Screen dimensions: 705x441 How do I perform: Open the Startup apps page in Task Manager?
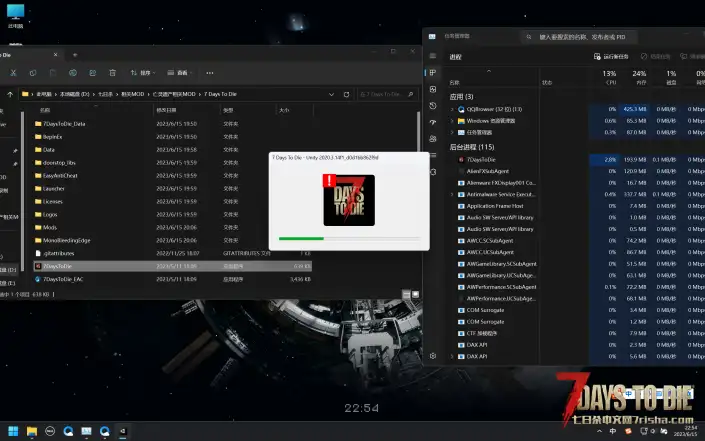coord(433,122)
